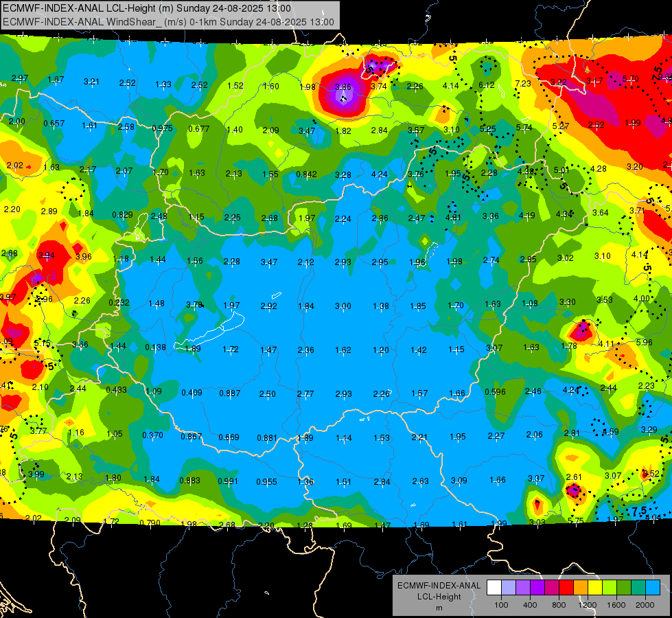Click the wind shear value "0.669"
This screenshot has width=672, height=618.
[x=229, y=437]
